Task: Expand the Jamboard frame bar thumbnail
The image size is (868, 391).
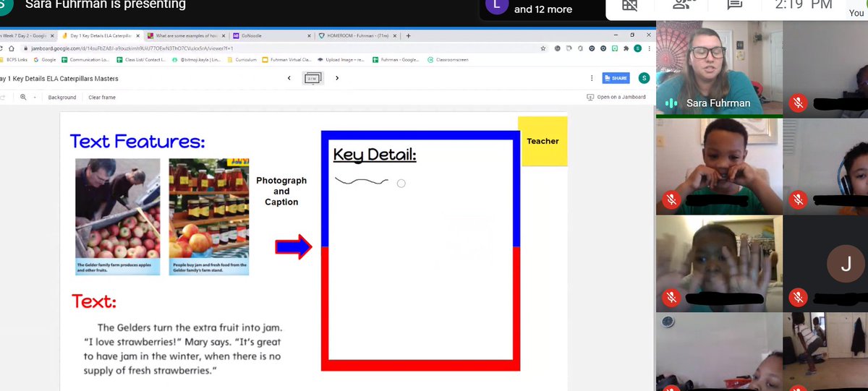Action: (313, 78)
